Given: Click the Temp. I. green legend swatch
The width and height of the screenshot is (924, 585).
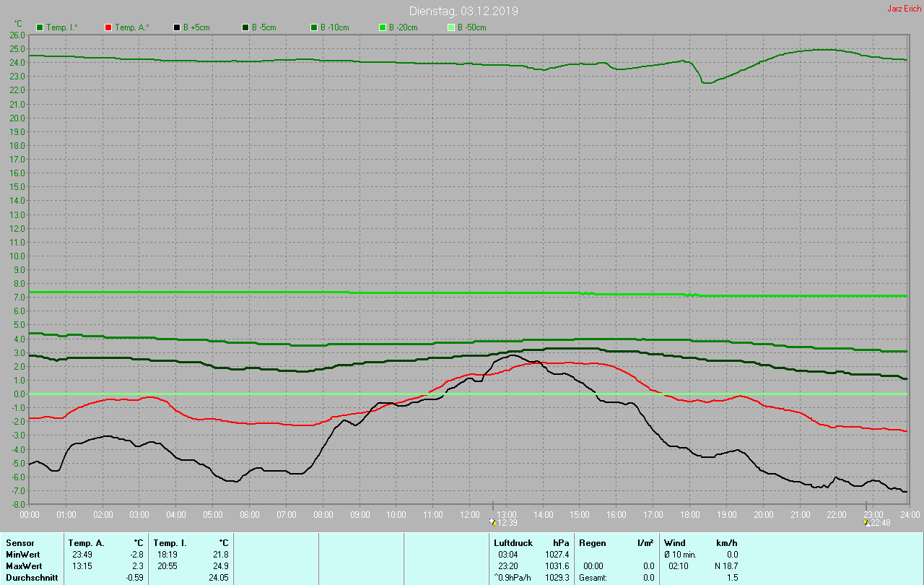Looking at the screenshot, I should (x=40, y=27).
